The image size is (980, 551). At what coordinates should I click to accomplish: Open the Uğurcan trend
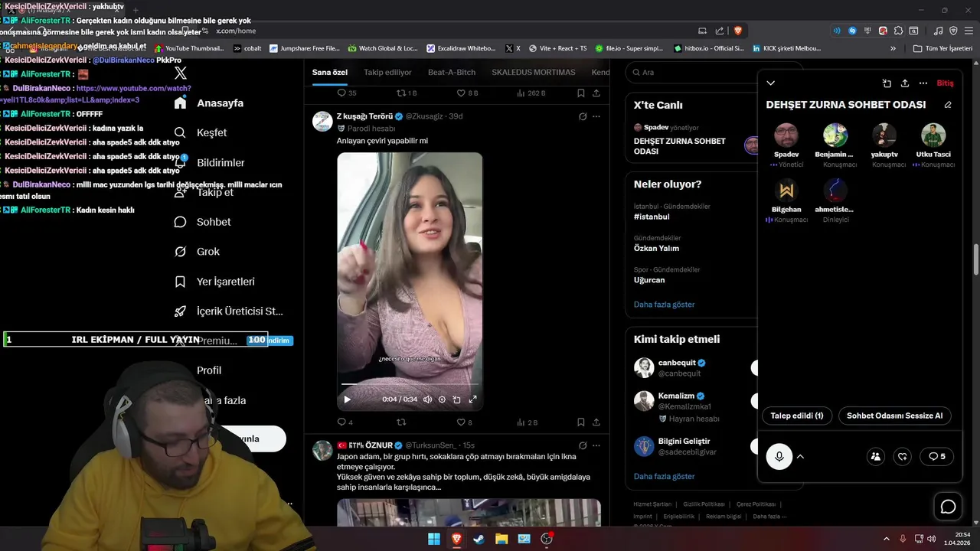[649, 280]
